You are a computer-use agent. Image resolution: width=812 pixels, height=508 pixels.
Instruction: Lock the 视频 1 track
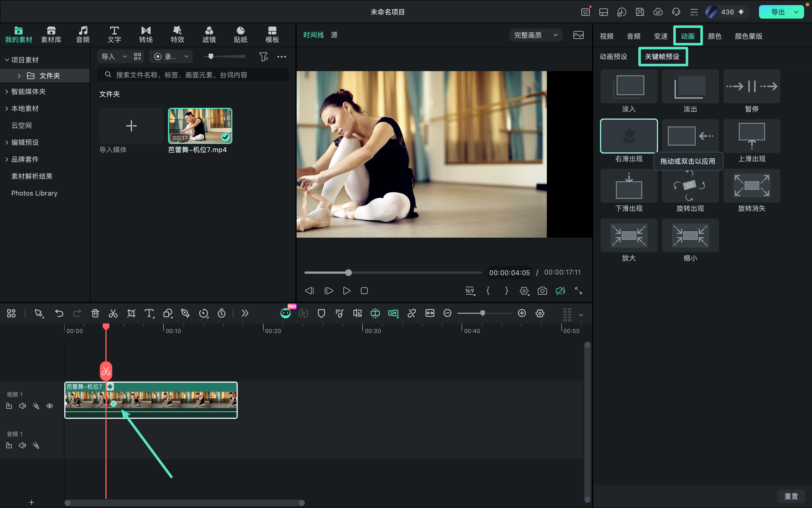pyautogui.click(x=9, y=406)
